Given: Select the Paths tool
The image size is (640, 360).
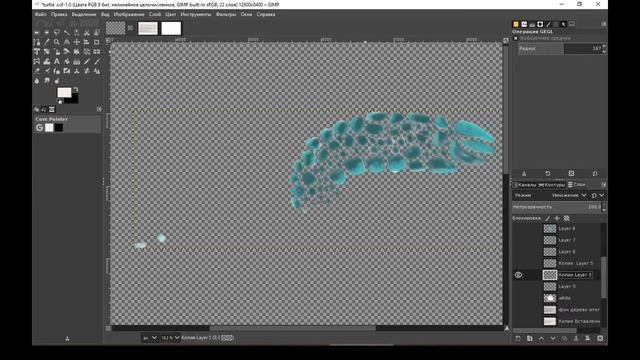Looking at the screenshot, I should pos(37,42).
